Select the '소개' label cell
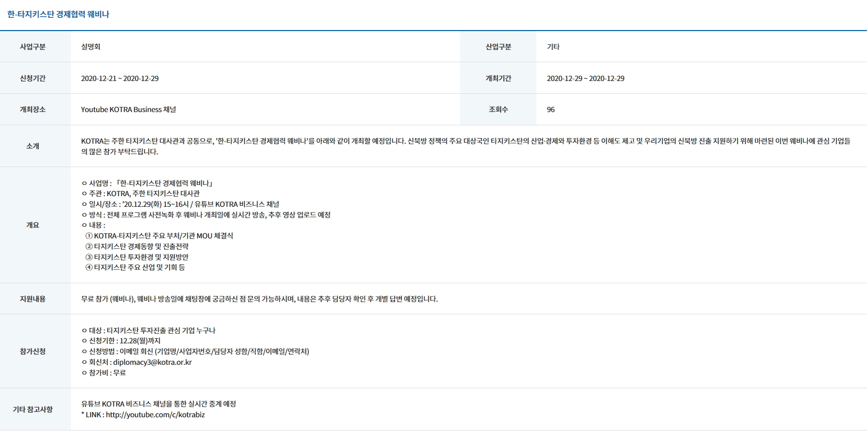The height and width of the screenshot is (431, 868). click(x=35, y=146)
